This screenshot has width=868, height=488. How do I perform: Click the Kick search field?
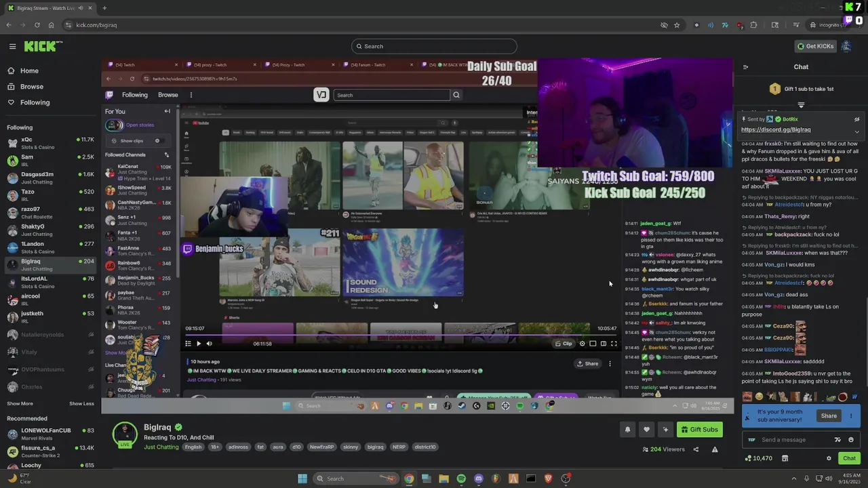click(434, 46)
